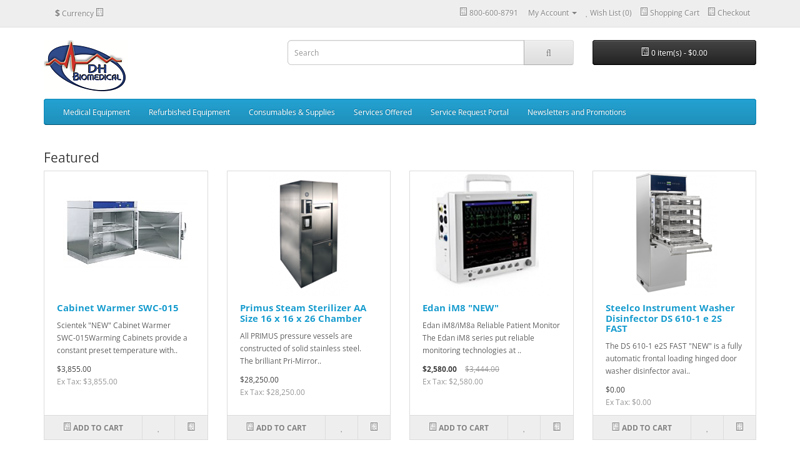
Task: Click Cabinet Warmer price $3,855.00
Action: click(74, 369)
